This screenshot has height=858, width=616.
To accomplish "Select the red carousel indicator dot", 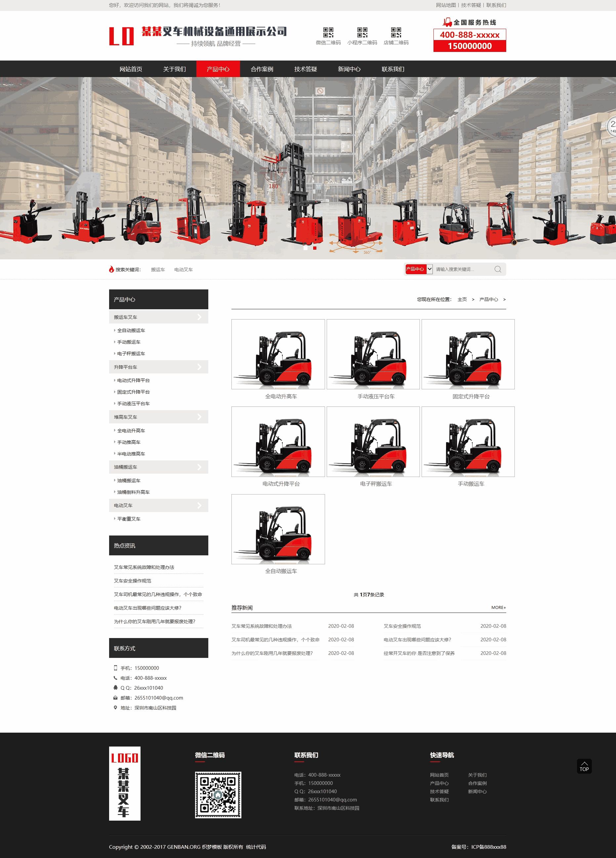I will (315, 248).
